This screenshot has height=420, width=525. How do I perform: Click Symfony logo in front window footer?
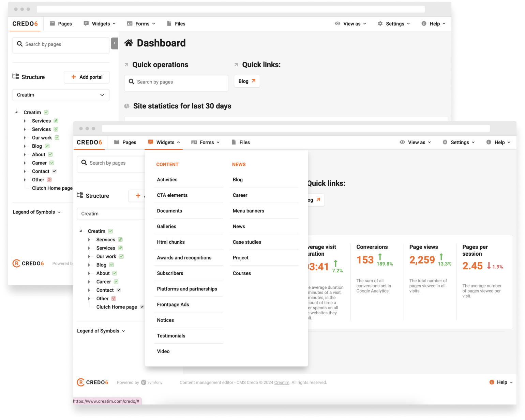(152, 382)
